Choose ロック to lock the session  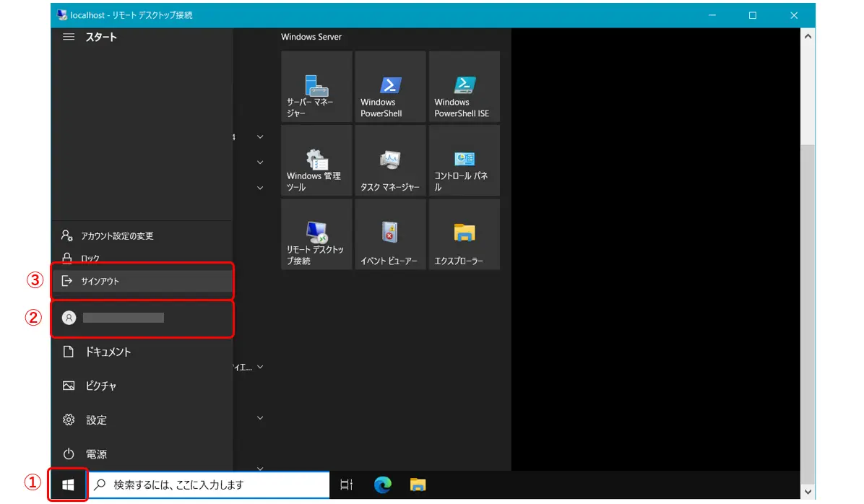[90, 257]
